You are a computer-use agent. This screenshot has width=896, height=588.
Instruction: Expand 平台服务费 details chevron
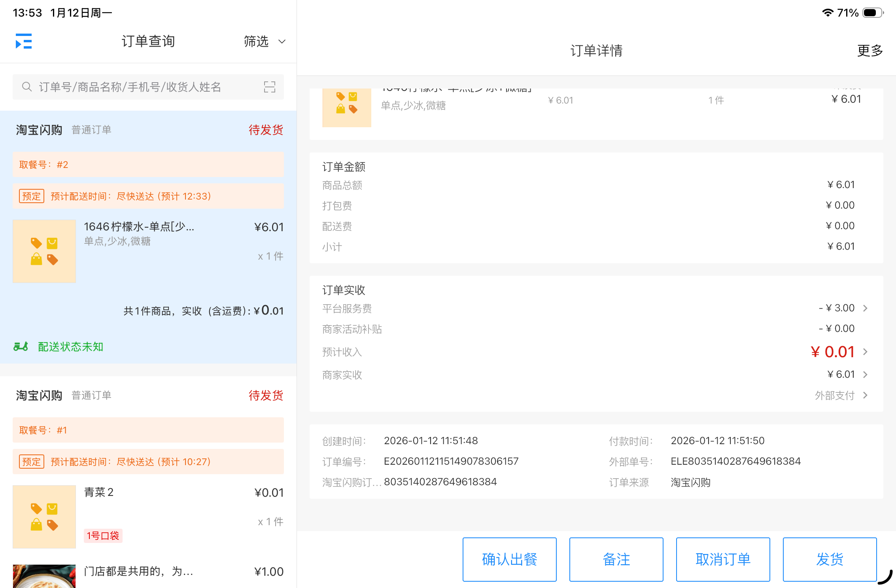(865, 308)
